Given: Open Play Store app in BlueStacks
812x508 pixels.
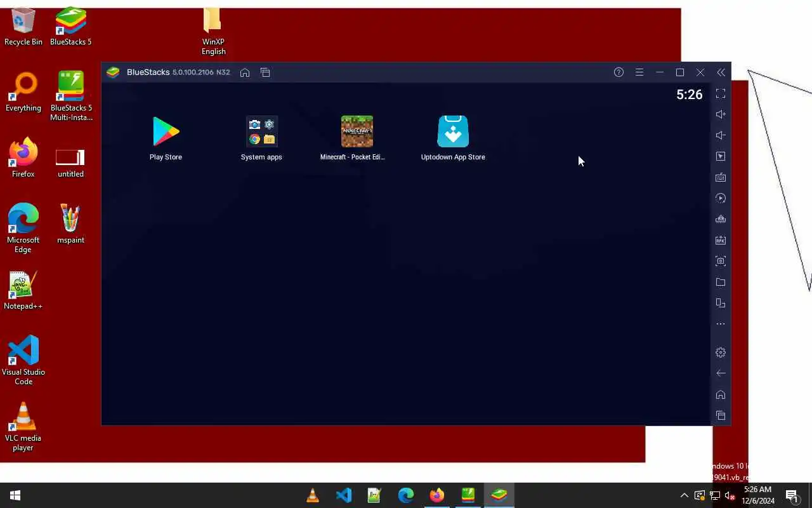Looking at the screenshot, I should tap(166, 138).
